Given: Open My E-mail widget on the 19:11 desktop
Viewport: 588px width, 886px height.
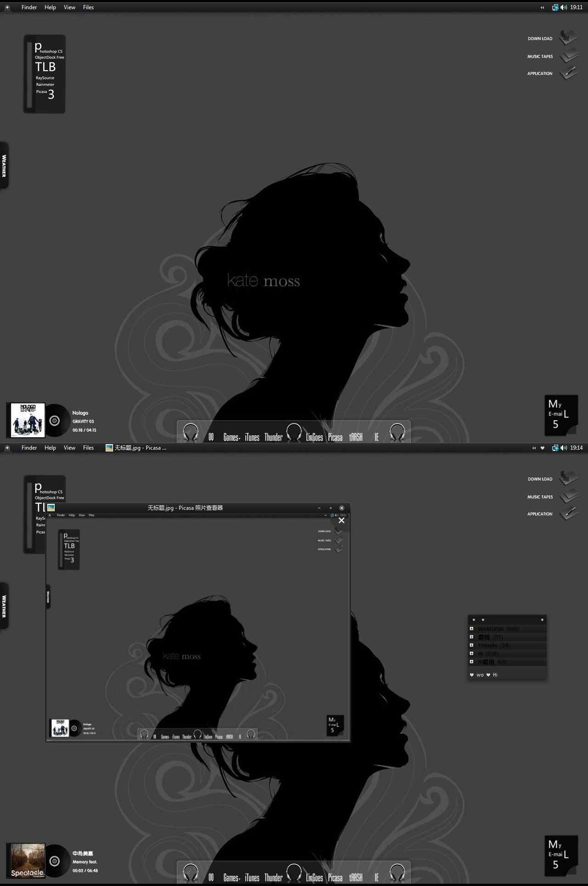Looking at the screenshot, I should tap(561, 415).
